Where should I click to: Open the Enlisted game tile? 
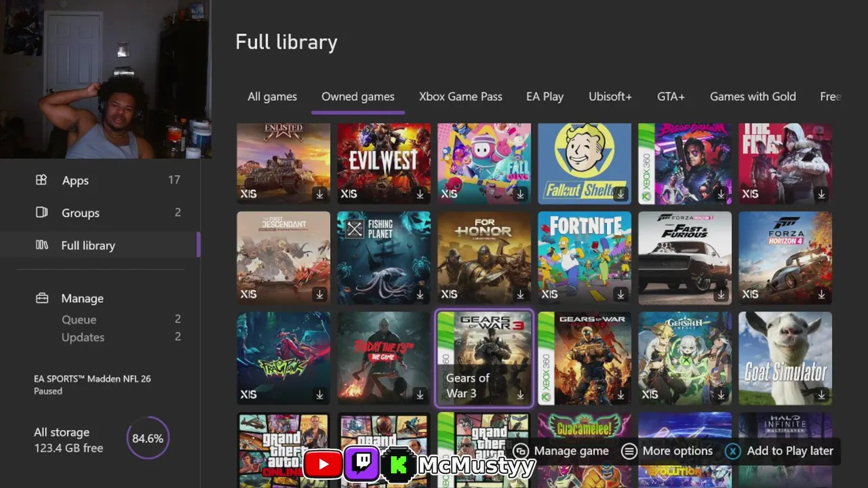(x=283, y=163)
